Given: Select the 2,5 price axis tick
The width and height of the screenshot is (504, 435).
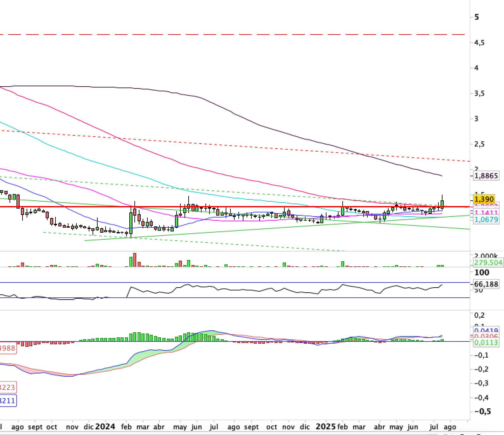Looking at the screenshot, I should click(x=479, y=144).
